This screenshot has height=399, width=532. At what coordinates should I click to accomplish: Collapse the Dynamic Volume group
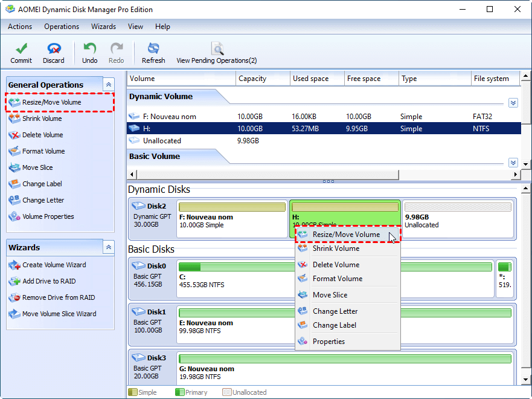[513, 103]
